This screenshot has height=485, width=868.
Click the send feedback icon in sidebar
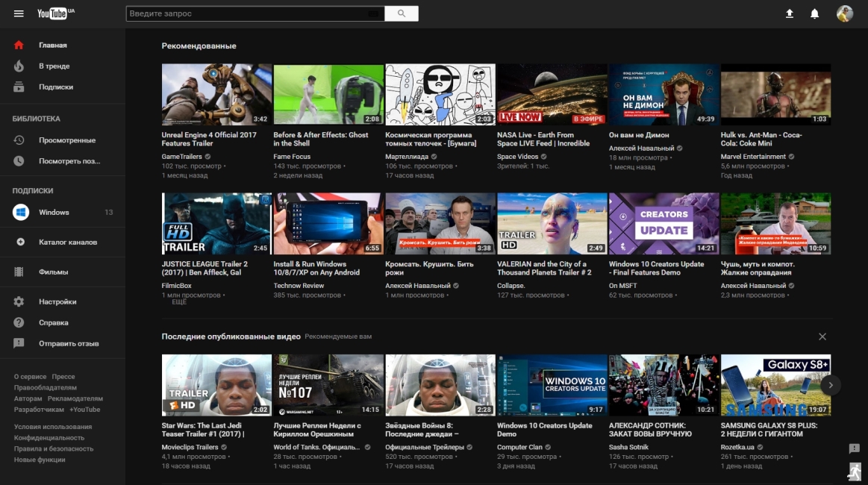[x=19, y=343]
